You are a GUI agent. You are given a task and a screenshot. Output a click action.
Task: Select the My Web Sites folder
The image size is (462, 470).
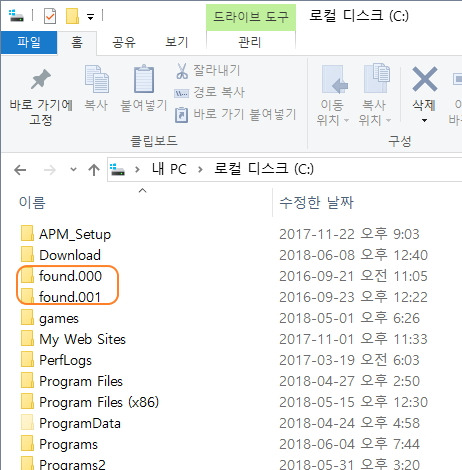pyautogui.click(x=82, y=339)
